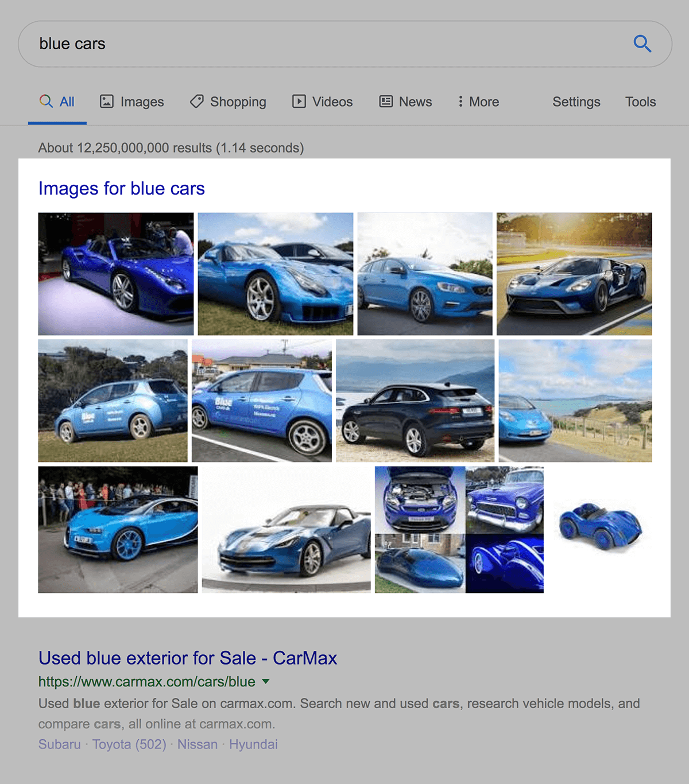
Task: Expand the More menu with three dots
Action: (x=478, y=102)
